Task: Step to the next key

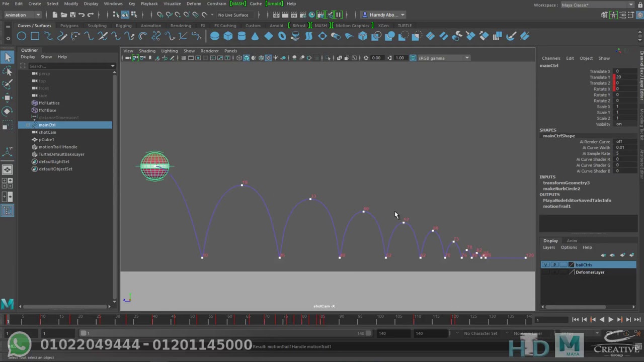Action: coord(619,319)
